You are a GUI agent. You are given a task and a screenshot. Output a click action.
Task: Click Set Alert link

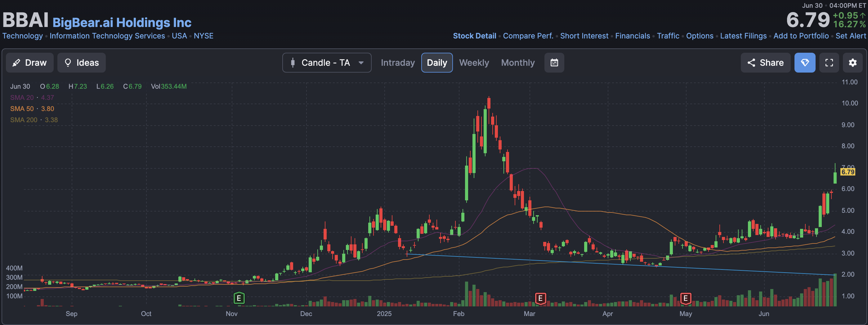pos(851,36)
